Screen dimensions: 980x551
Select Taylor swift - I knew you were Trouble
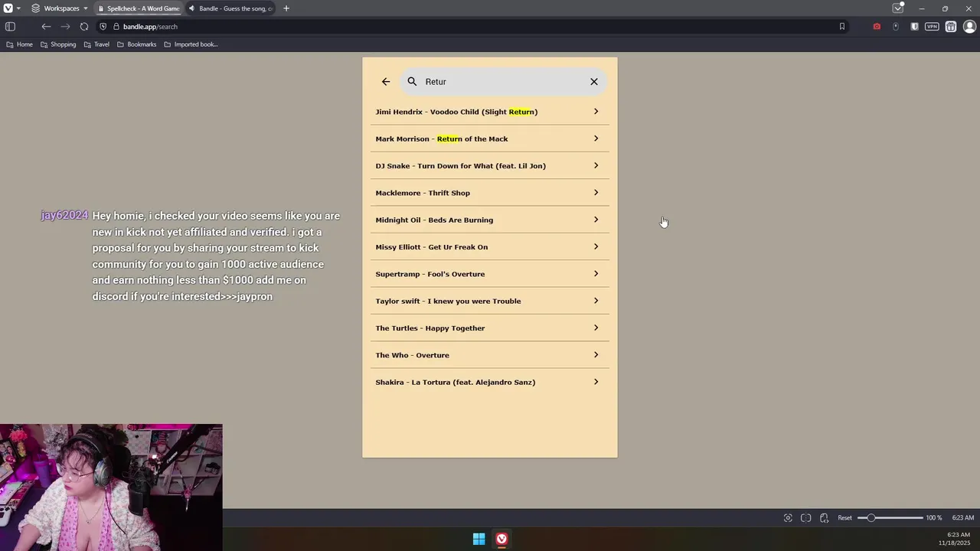(490, 301)
